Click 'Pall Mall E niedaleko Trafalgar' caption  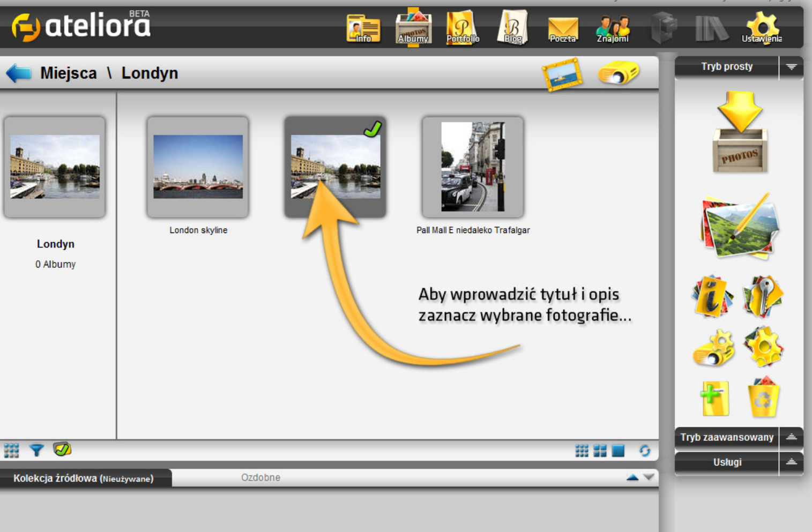point(473,230)
